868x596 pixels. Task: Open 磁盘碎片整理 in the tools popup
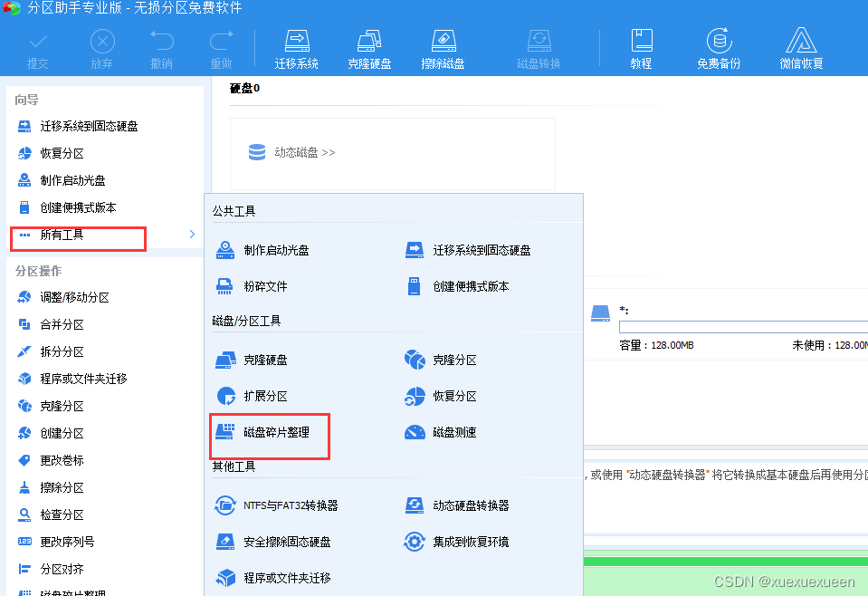pos(262,433)
